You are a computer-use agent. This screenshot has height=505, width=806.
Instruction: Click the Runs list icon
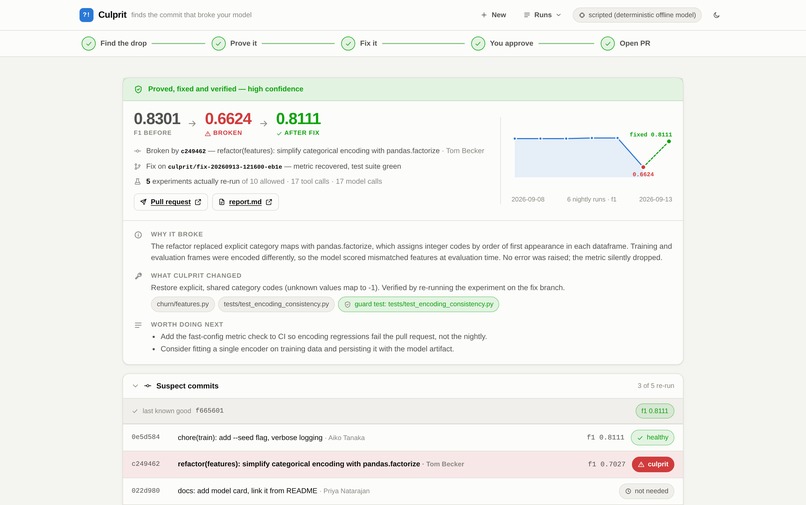pos(527,15)
